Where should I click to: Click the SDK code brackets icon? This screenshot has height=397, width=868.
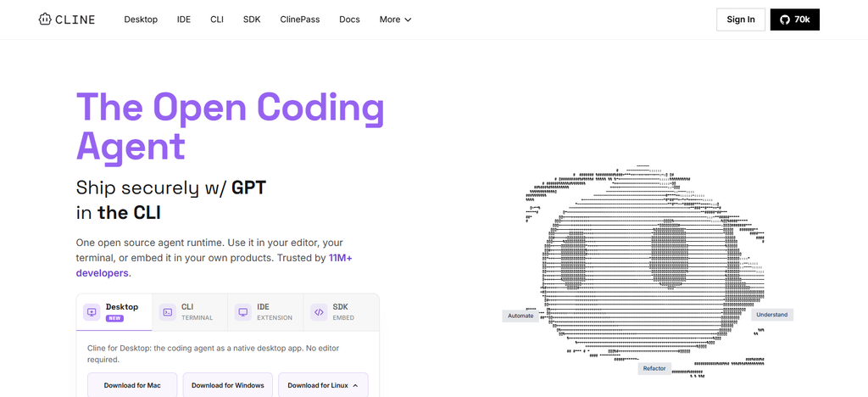[319, 311]
